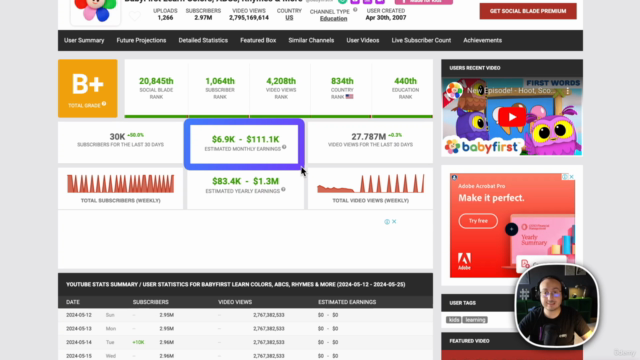Click the Date column header

[x=73, y=302]
